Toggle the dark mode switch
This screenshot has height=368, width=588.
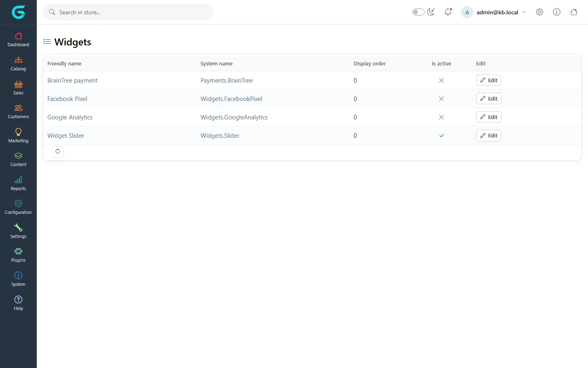(x=418, y=12)
